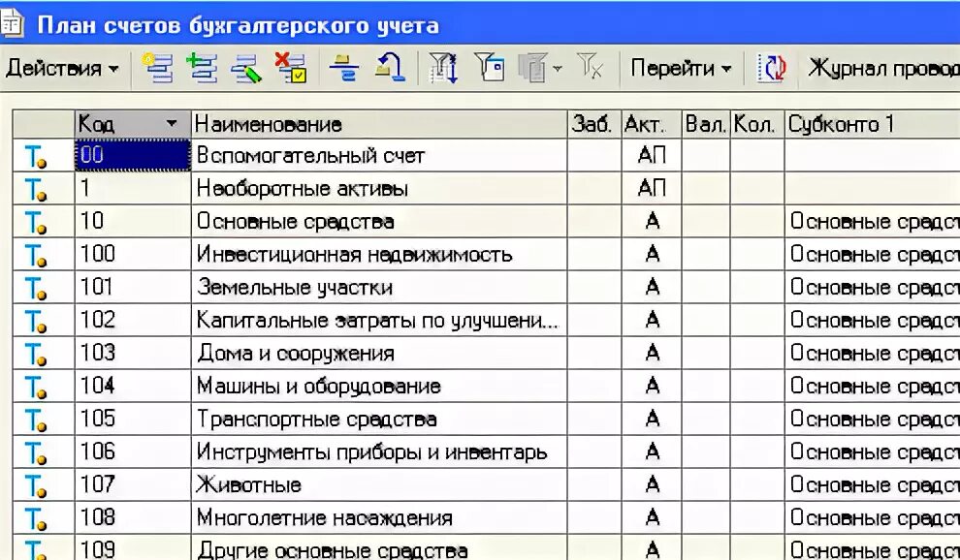The height and width of the screenshot is (560, 960).
Task: Sort by the Код column header
Action: (133, 124)
